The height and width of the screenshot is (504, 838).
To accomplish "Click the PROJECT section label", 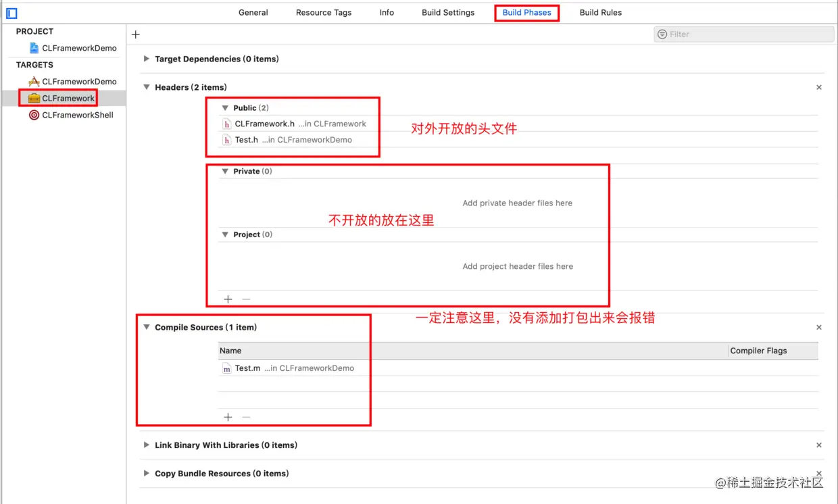I will pos(34,31).
